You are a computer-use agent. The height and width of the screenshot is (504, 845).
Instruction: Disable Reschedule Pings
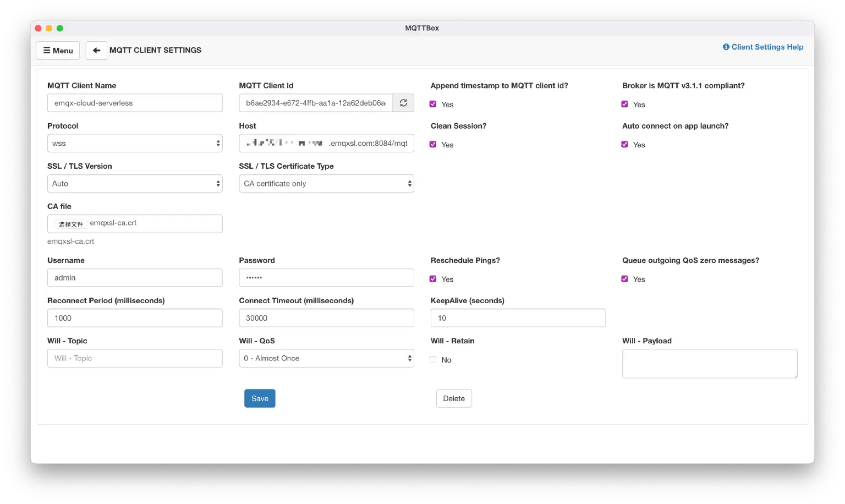433,278
